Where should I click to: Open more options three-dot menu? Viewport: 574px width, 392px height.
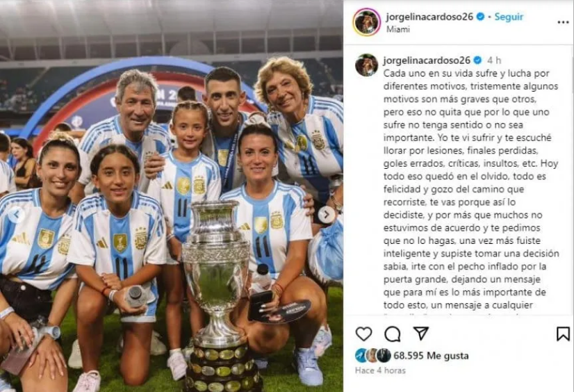[x=563, y=22]
